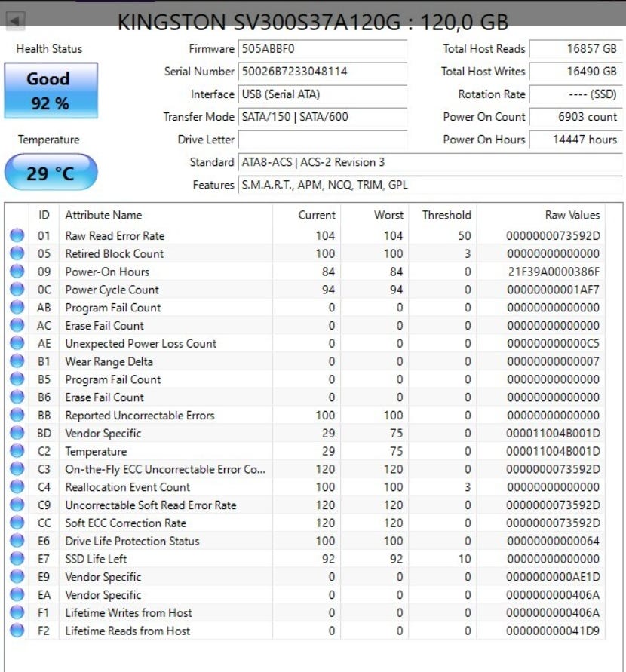
Task: Click status icon of Unexpected Power Loss Count
Action: 17,343
